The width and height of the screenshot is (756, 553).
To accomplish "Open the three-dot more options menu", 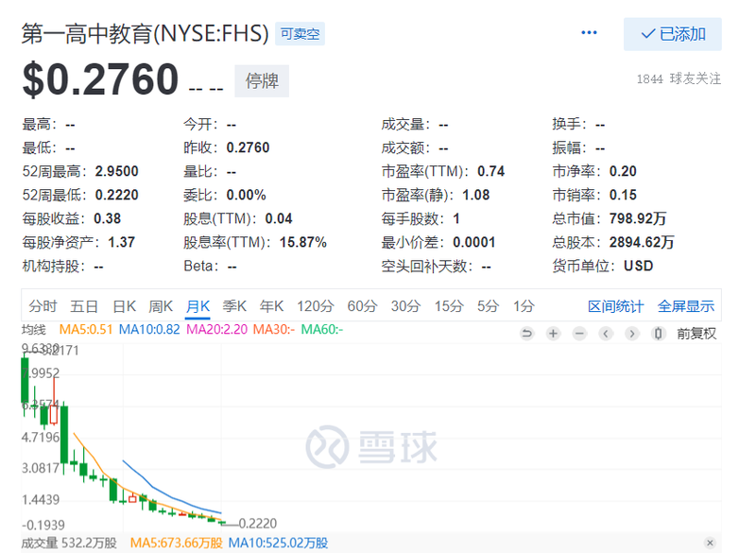I will point(589,33).
